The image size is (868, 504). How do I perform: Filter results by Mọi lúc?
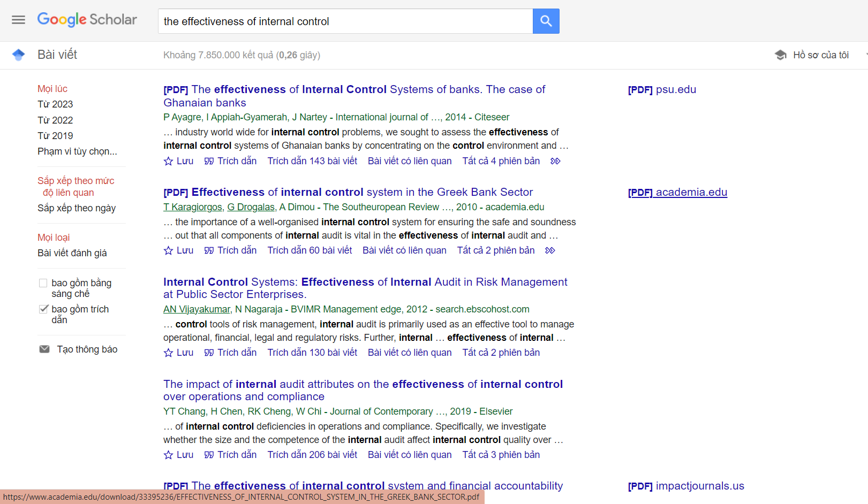[52, 89]
